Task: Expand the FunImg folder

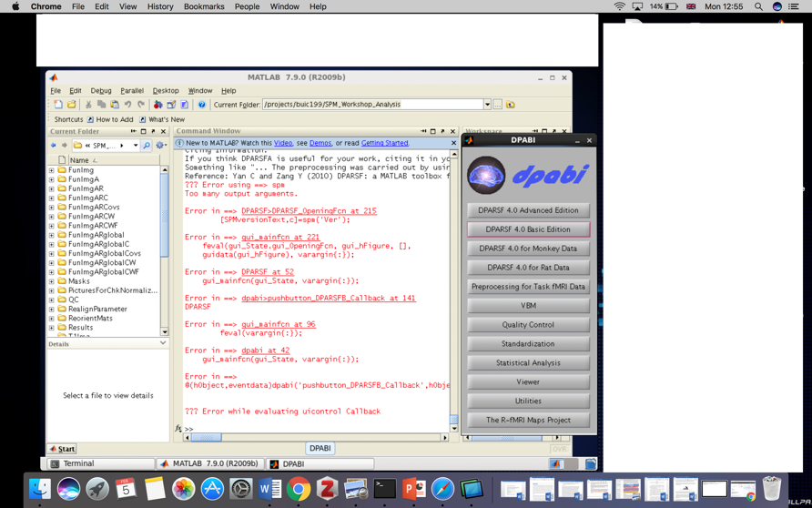Action: coord(52,170)
